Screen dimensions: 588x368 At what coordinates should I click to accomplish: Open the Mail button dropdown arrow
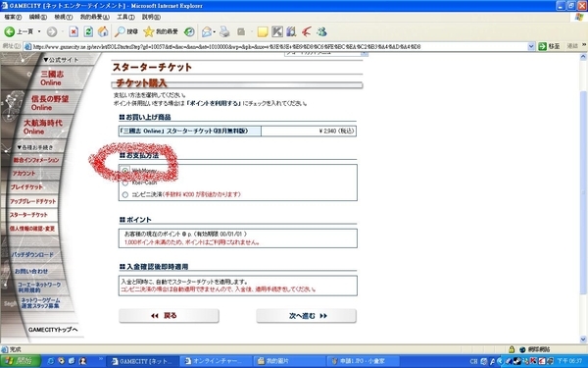(214, 32)
